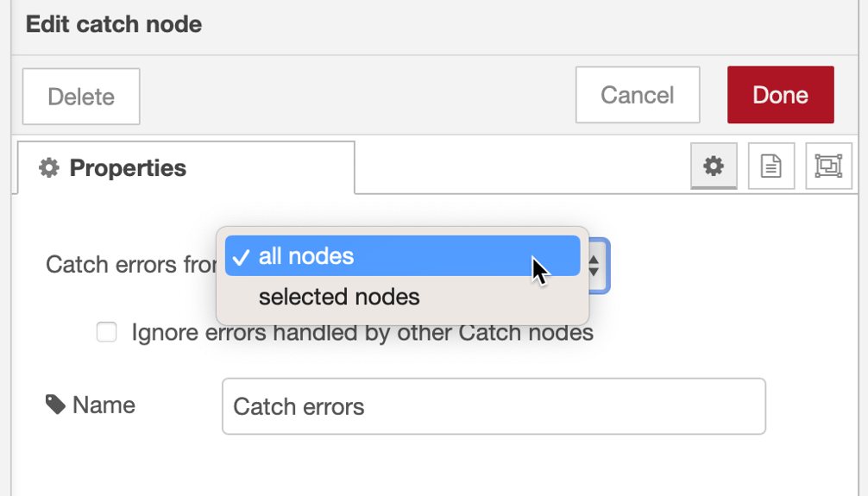Click the Edit catch node title
Image resolution: width=868 pixels, height=496 pixels.
pos(114,24)
